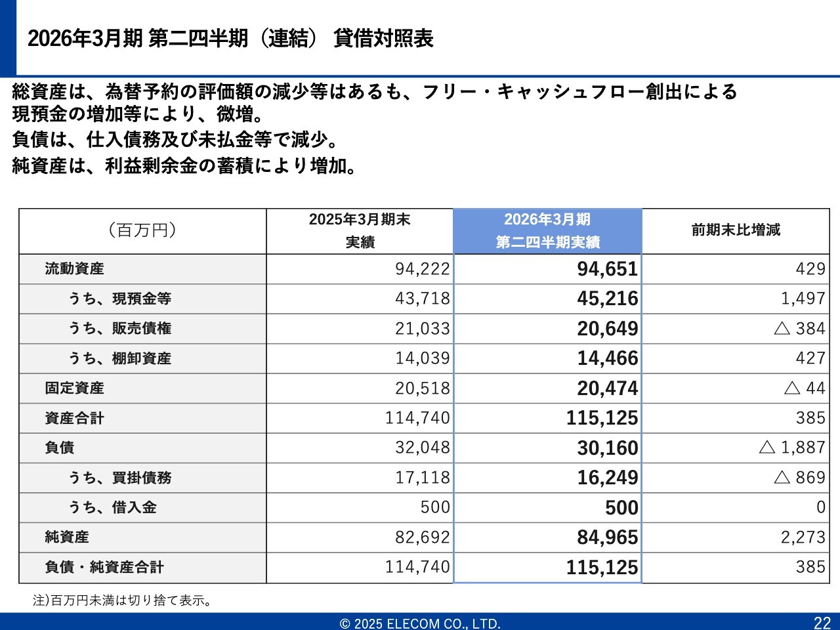
Task: Click the うち、借入金 row label
Action: click(112, 507)
